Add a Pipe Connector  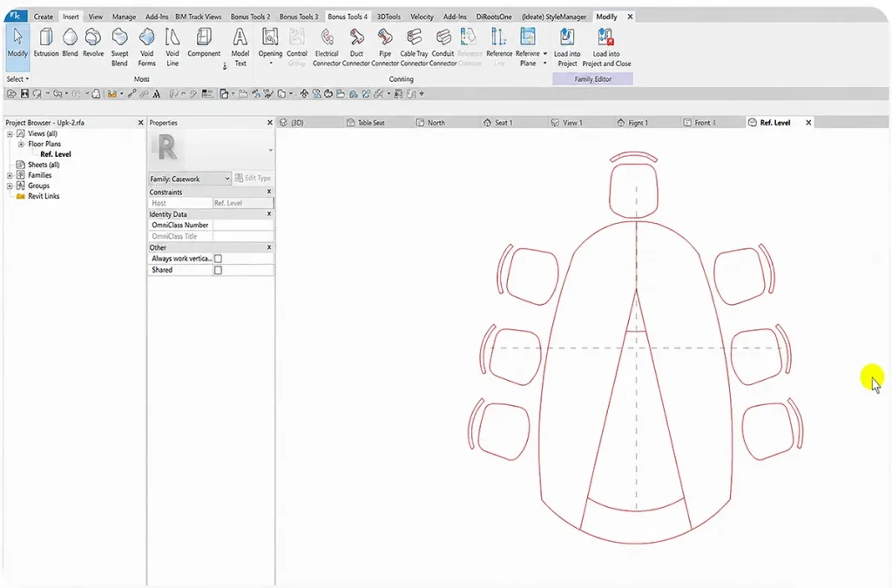pyautogui.click(x=385, y=47)
